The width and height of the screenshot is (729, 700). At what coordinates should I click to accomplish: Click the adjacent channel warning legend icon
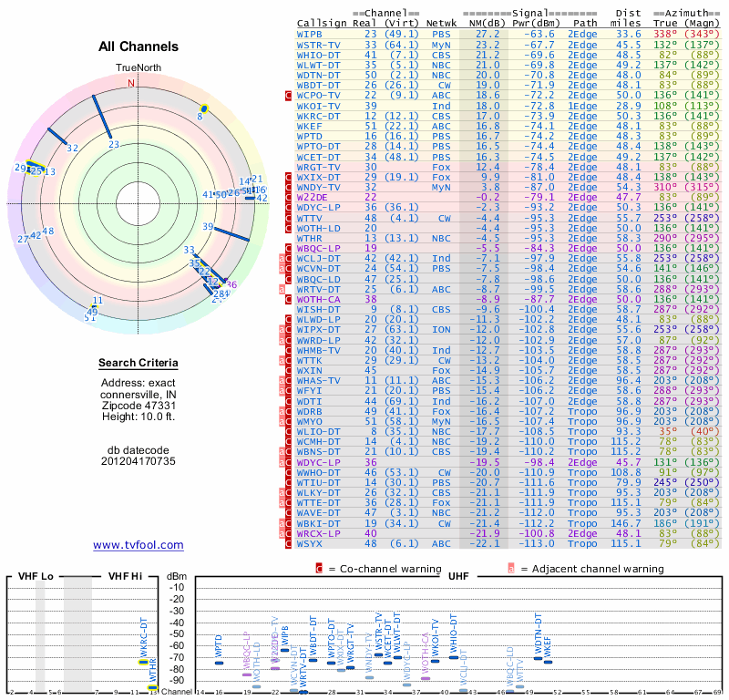pos(511,569)
